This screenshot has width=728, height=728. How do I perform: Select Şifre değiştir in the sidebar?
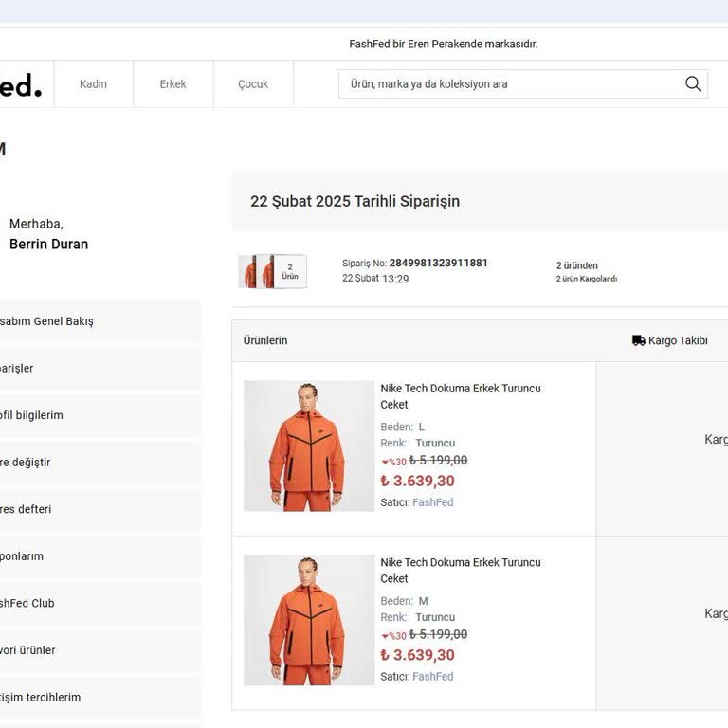[27, 463]
